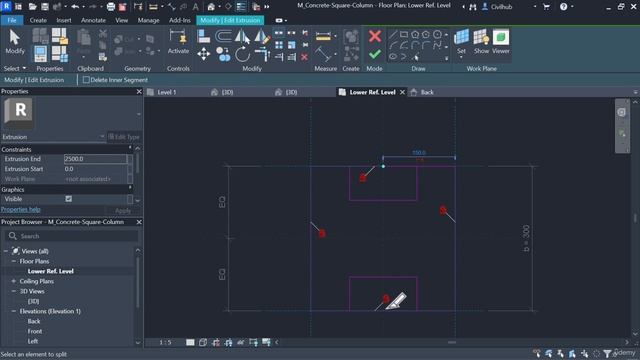Finish edit mode with green checkmark

coord(375,54)
